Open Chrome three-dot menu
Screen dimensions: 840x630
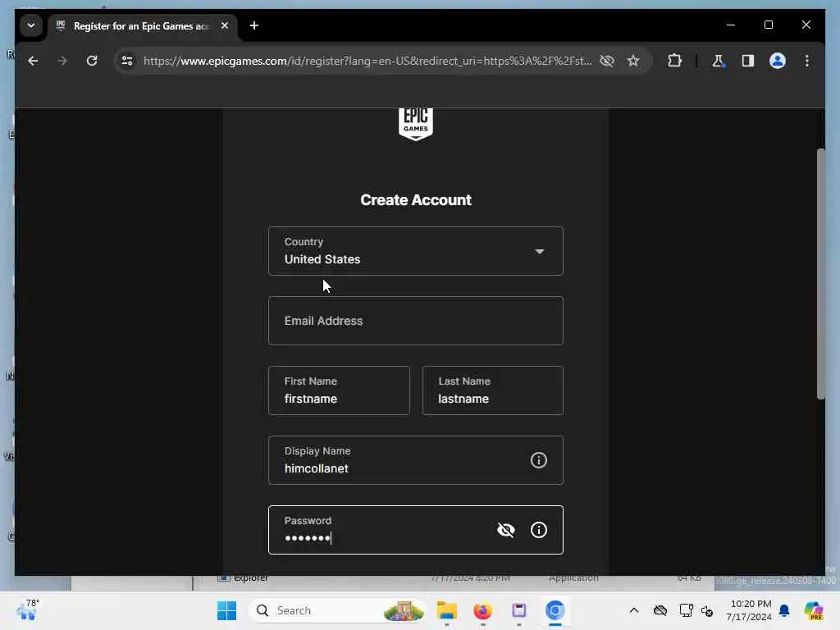click(x=807, y=61)
